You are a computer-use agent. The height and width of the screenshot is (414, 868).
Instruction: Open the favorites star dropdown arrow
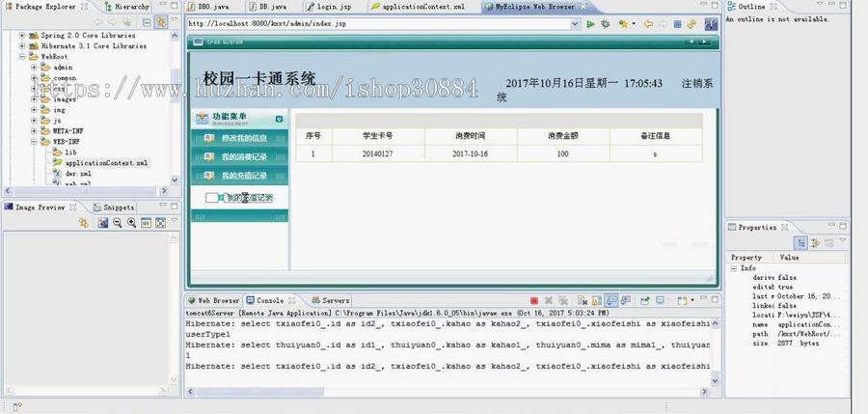pyautogui.click(x=634, y=24)
